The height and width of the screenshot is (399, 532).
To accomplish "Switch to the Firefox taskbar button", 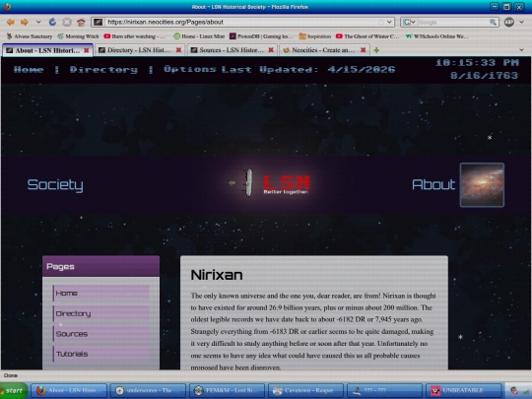I will coord(69,390).
